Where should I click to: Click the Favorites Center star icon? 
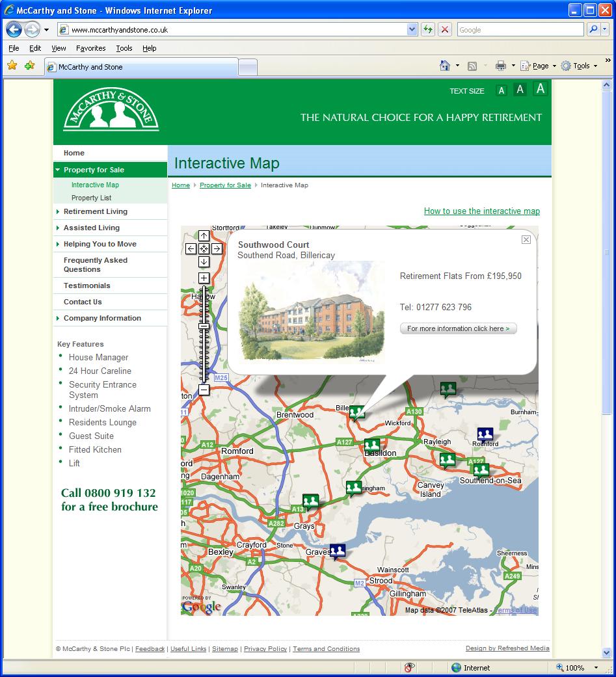click(12, 66)
